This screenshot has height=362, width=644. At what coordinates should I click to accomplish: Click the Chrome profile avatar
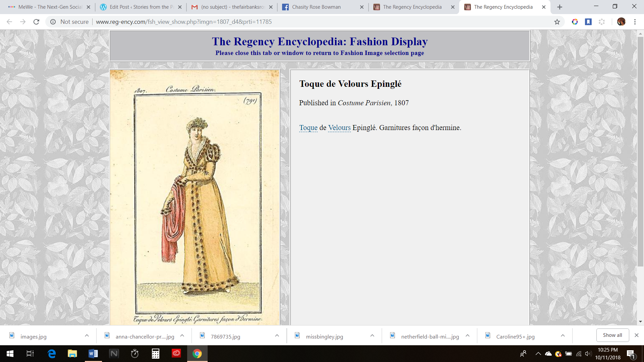click(621, 22)
